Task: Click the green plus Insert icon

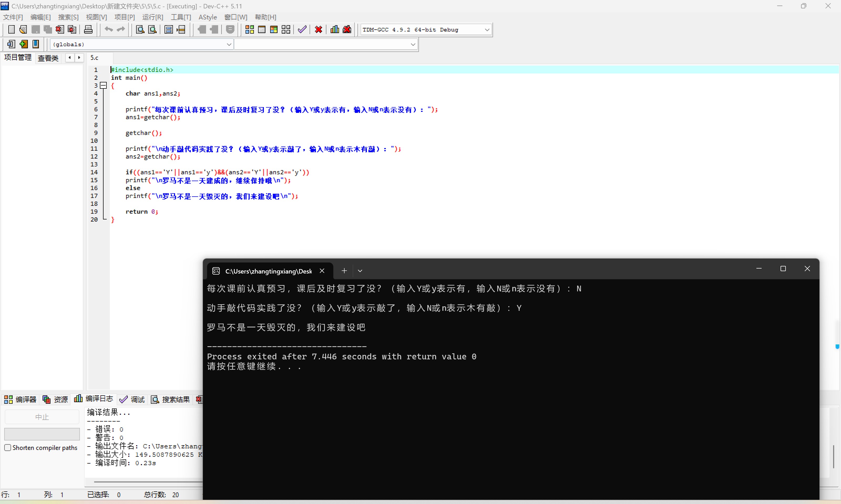Action: (23, 44)
